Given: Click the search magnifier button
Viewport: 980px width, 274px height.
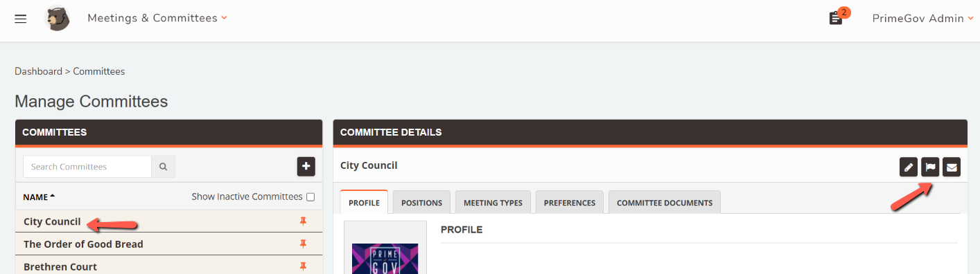Looking at the screenshot, I should 164,167.
